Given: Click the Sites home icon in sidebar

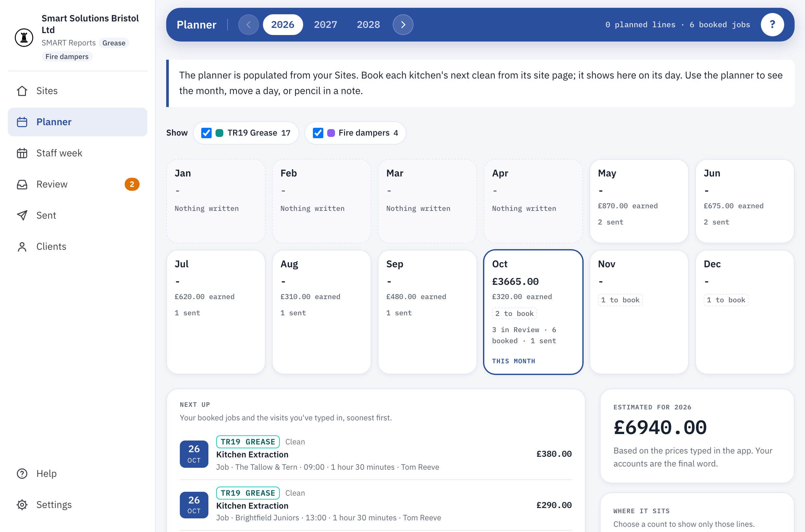Looking at the screenshot, I should click(x=22, y=91).
